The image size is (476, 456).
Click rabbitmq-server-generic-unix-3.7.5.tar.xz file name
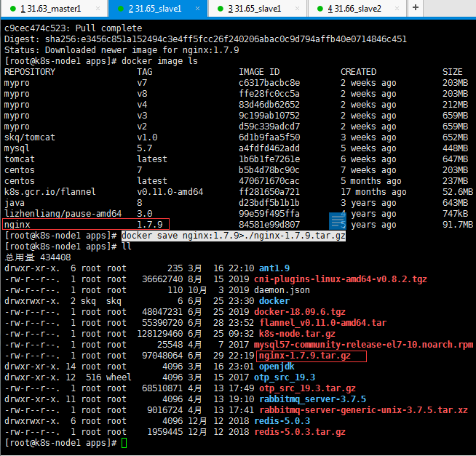click(363, 410)
